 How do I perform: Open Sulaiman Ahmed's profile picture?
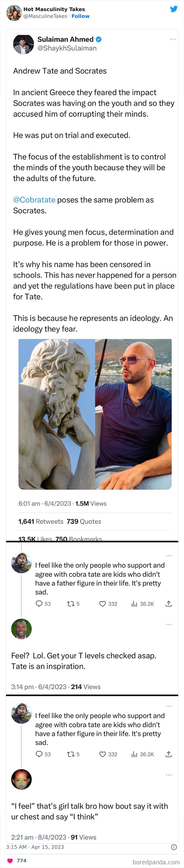[24, 44]
